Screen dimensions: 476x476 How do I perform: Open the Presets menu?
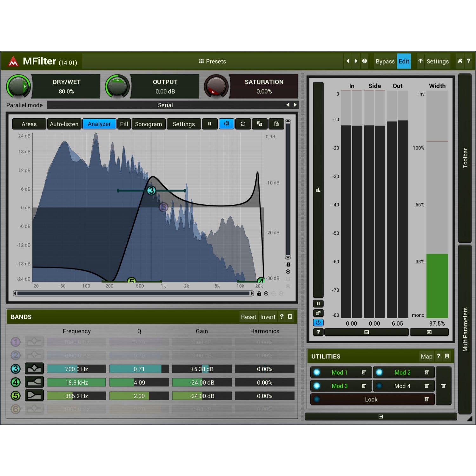tap(212, 61)
